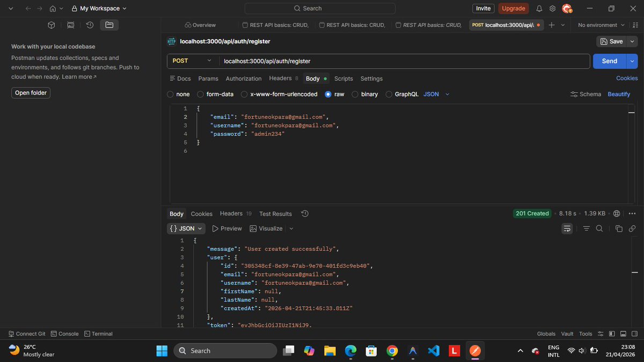This screenshot has width=644, height=362.
Task: Open the response Test Results tab
Action: click(275, 213)
